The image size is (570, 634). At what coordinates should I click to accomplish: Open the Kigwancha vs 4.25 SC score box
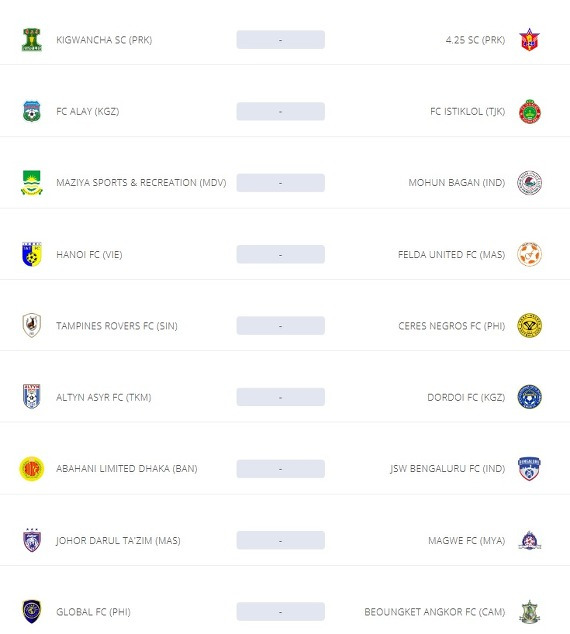[281, 40]
